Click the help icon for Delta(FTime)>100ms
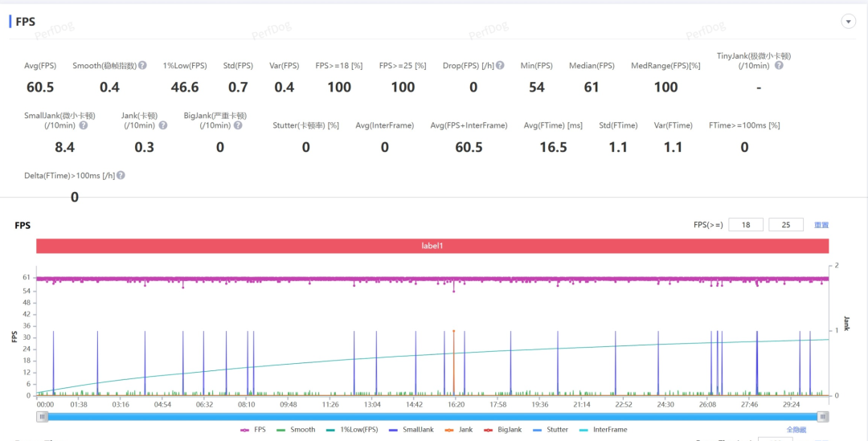The width and height of the screenshot is (868, 441). pos(121,175)
